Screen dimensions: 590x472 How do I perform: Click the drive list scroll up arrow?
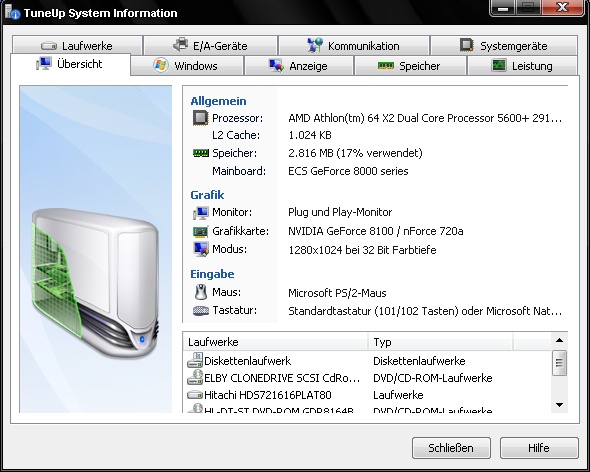[560, 340]
